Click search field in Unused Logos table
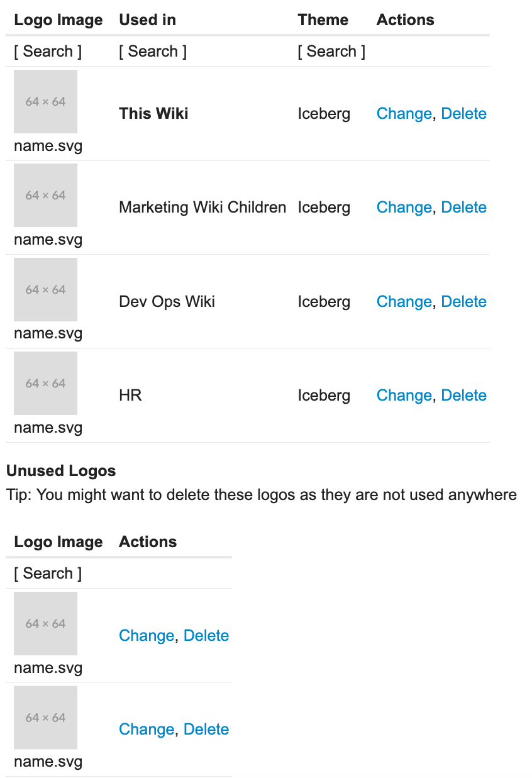The height and width of the screenshot is (778, 532). 48,574
